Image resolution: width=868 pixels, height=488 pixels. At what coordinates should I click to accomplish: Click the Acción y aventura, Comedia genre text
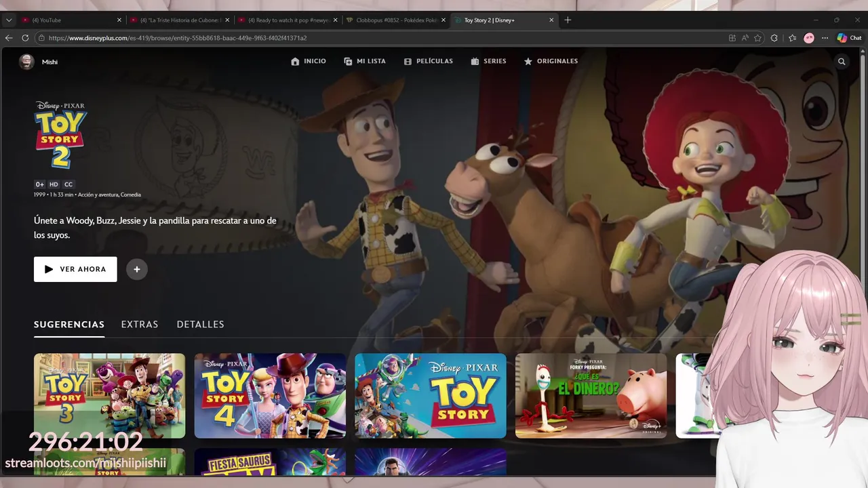tap(109, 195)
